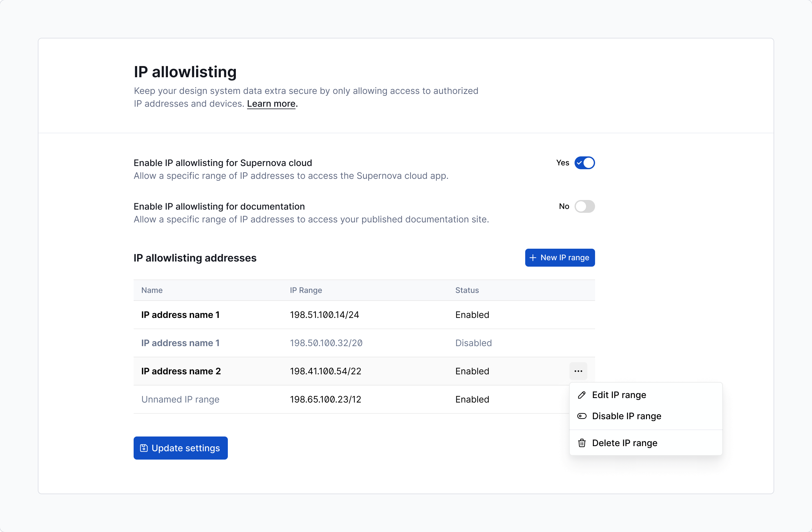Click the IP range 198.51.100.14/24
Viewport: 812px width, 532px height.
click(325, 315)
